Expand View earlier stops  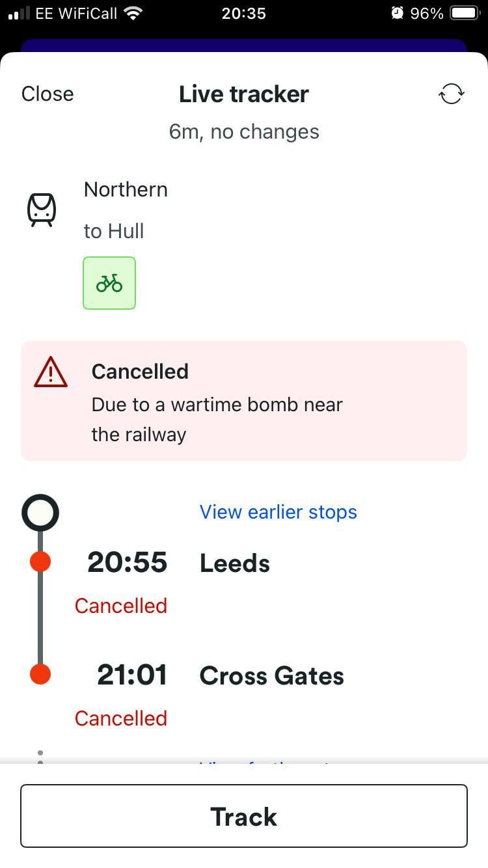coord(278,512)
